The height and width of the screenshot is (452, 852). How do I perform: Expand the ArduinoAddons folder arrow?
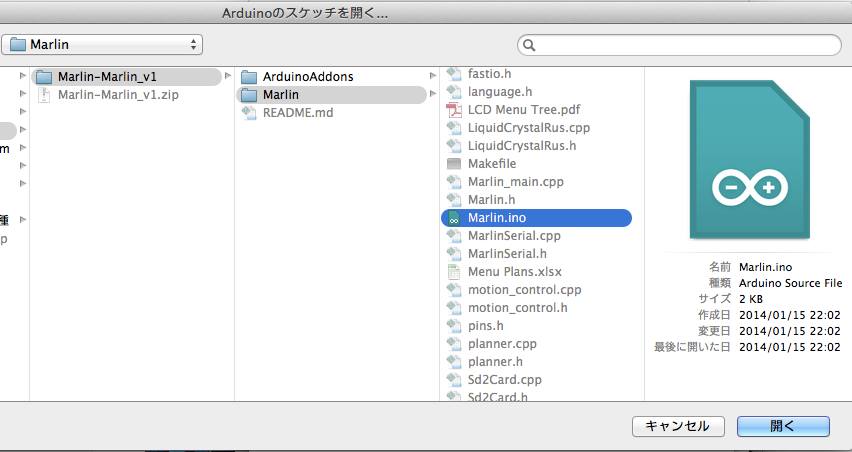(x=432, y=77)
